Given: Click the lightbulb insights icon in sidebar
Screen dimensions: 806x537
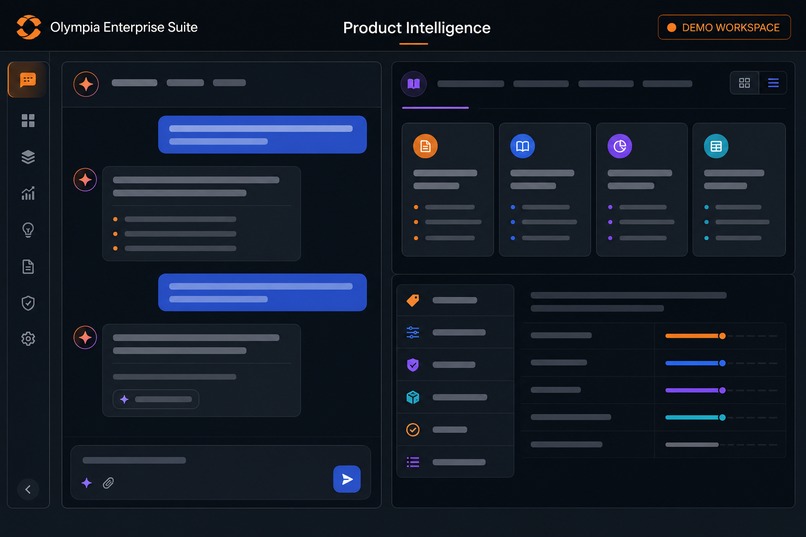Looking at the screenshot, I should [x=28, y=230].
